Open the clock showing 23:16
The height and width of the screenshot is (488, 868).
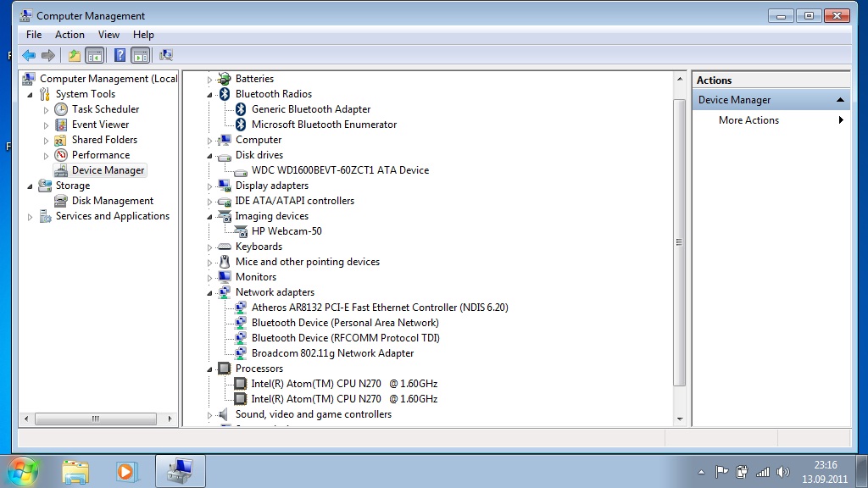825,472
